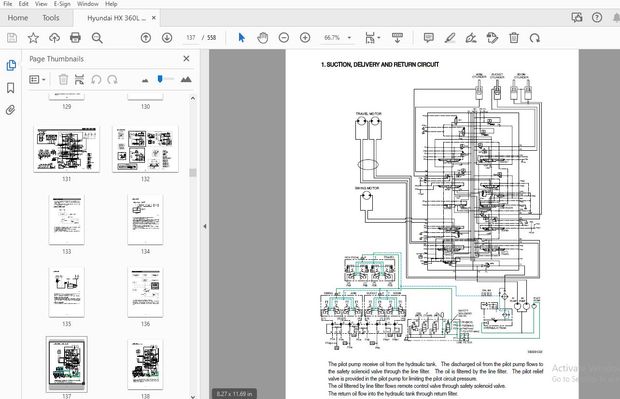Delete selected pages in thumbnails panel

pos(63,79)
